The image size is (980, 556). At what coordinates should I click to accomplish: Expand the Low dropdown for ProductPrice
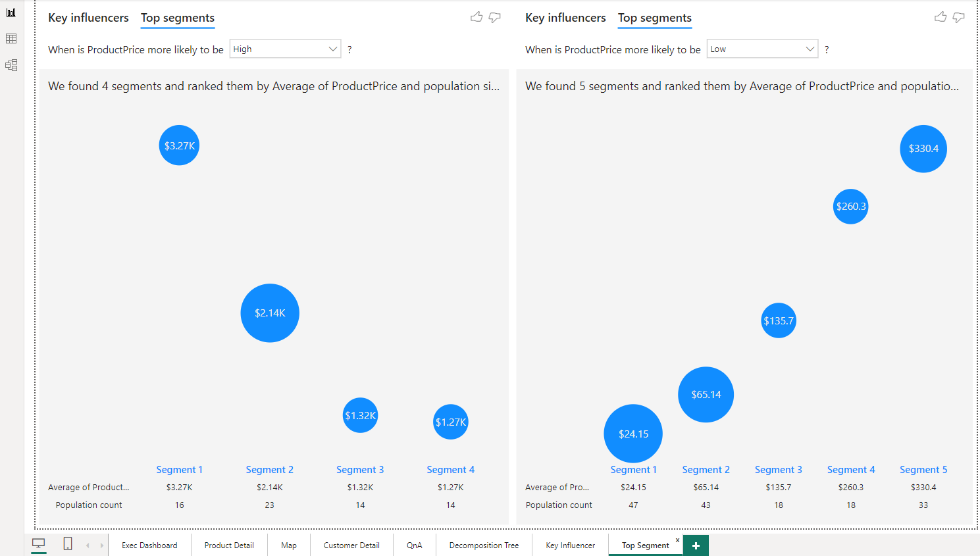click(x=762, y=49)
